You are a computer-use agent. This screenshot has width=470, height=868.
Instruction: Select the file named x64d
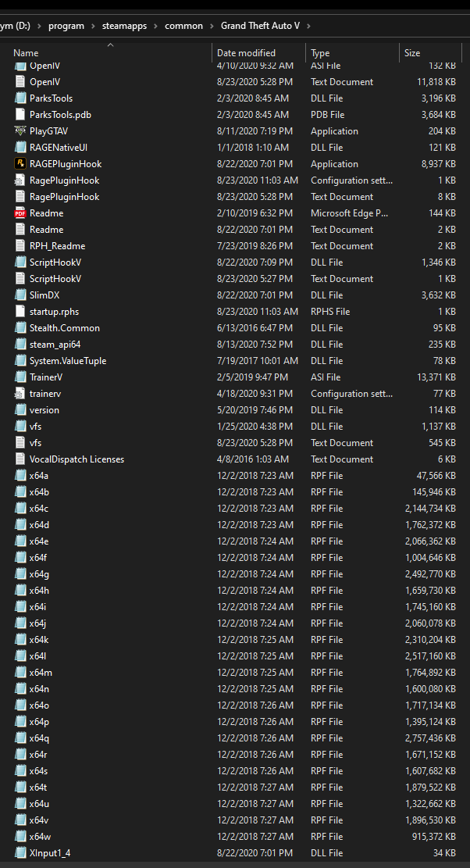click(39, 525)
